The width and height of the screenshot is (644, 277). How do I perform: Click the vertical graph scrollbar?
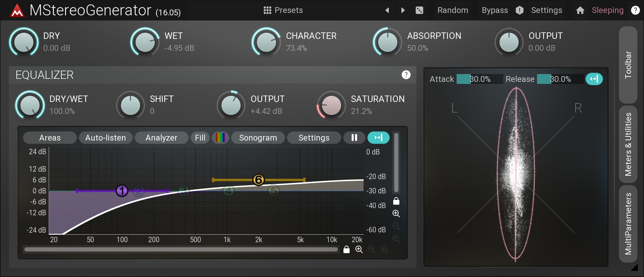pos(396,163)
